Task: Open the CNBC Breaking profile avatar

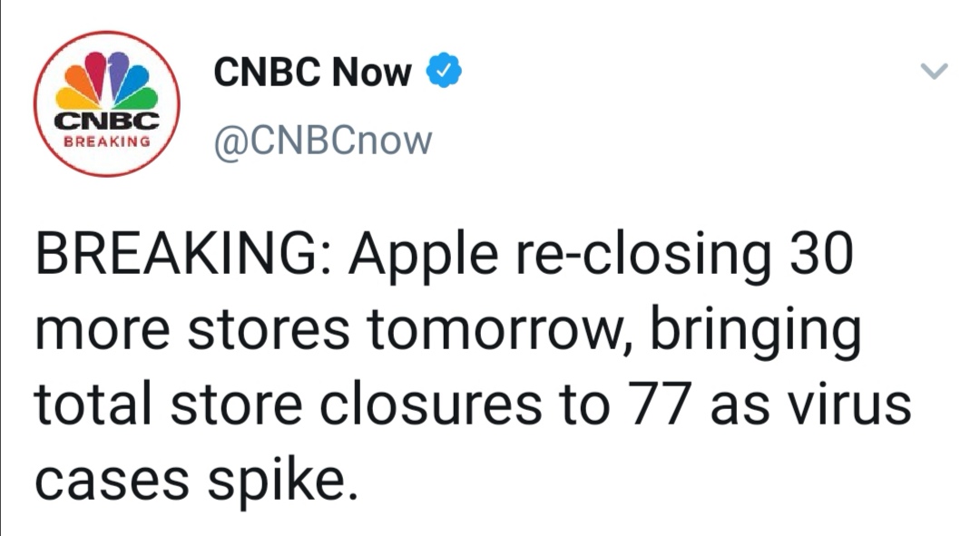Action: coord(107,103)
